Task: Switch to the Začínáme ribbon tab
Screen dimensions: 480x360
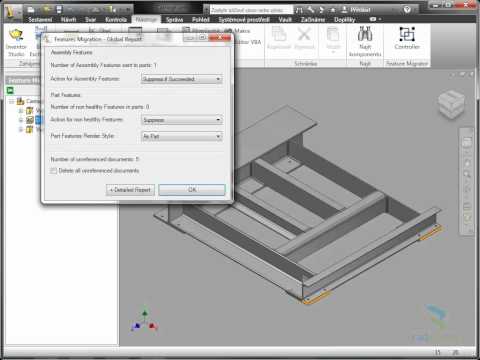Action: 313,20
